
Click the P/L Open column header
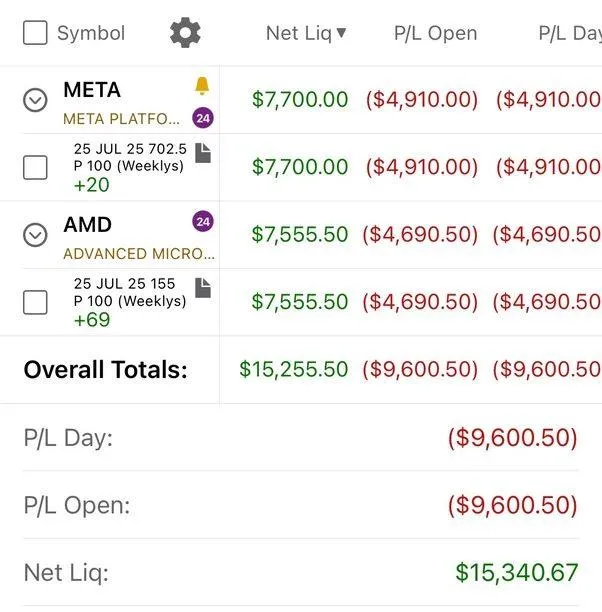(x=435, y=33)
